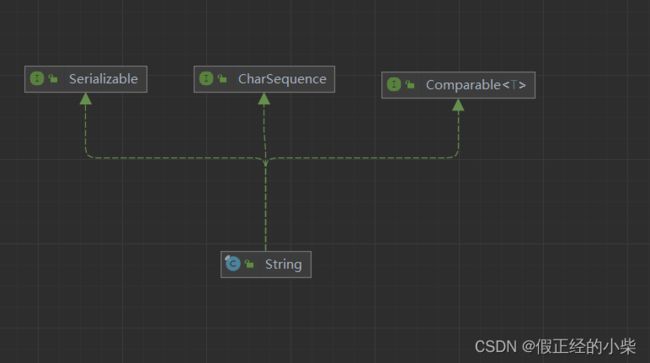
Task: Click the vertical dashed line above String
Action: tap(266, 208)
